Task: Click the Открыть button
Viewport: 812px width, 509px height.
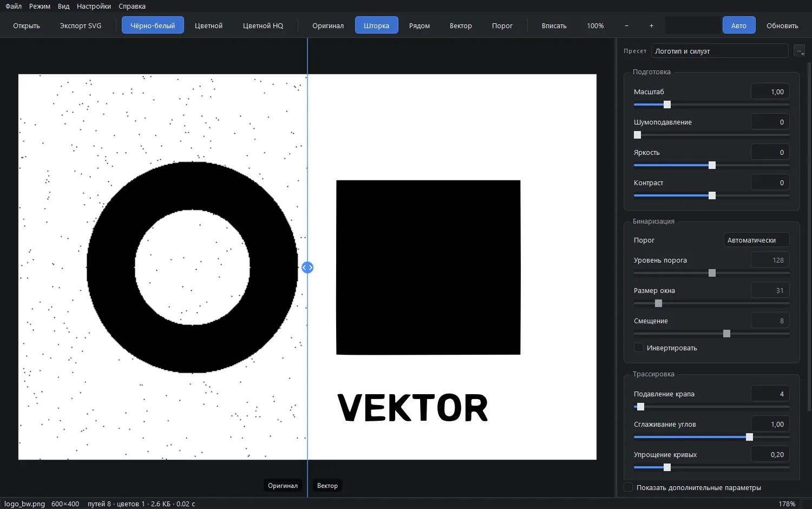Action: tap(27, 25)
